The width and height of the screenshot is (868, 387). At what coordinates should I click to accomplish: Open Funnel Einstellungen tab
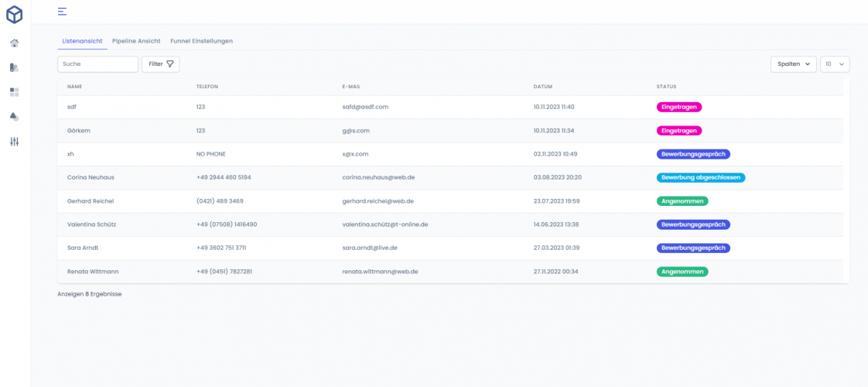pos(201,41)
